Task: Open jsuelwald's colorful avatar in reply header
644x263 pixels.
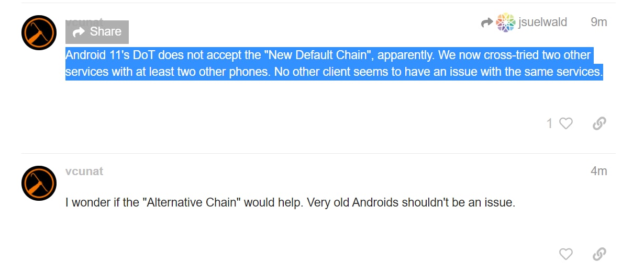Action: [505, 22]
